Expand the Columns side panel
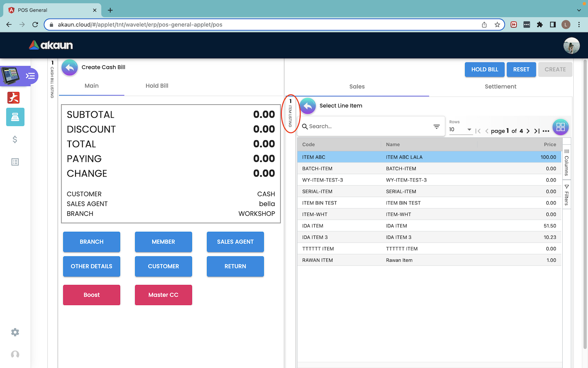 coord(566,163)
